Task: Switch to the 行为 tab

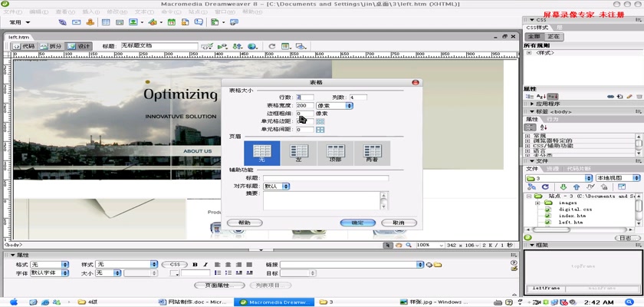Action: (553, 119)
